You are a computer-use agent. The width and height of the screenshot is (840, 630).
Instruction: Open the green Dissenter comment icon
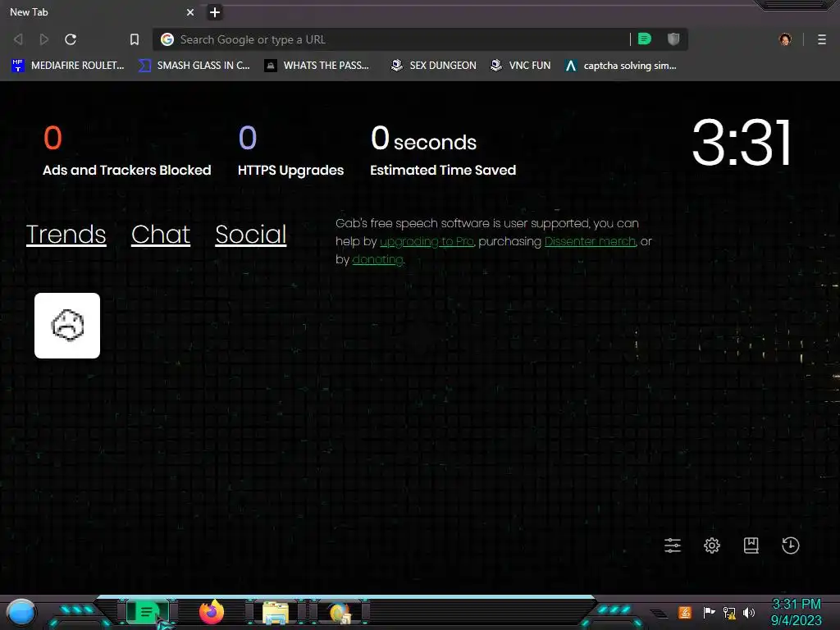pyautogui.click(x=645, y=39)
